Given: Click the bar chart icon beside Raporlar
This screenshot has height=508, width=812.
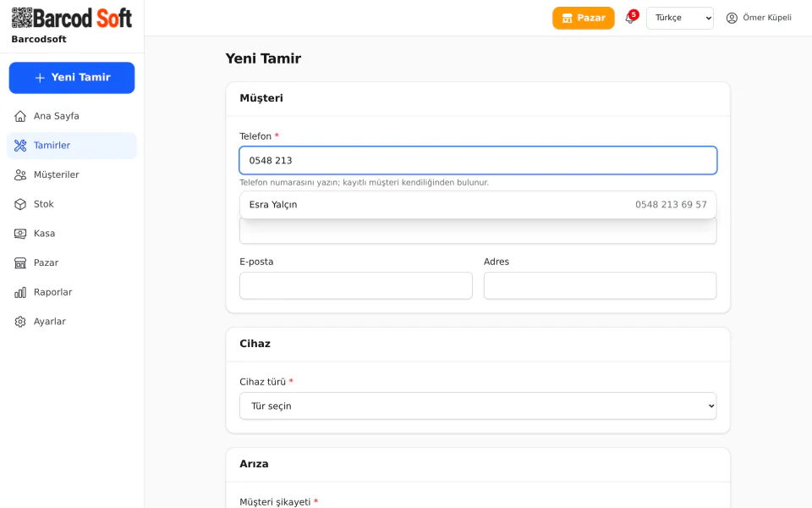Looking at the screenshot, I should (20, 292).
